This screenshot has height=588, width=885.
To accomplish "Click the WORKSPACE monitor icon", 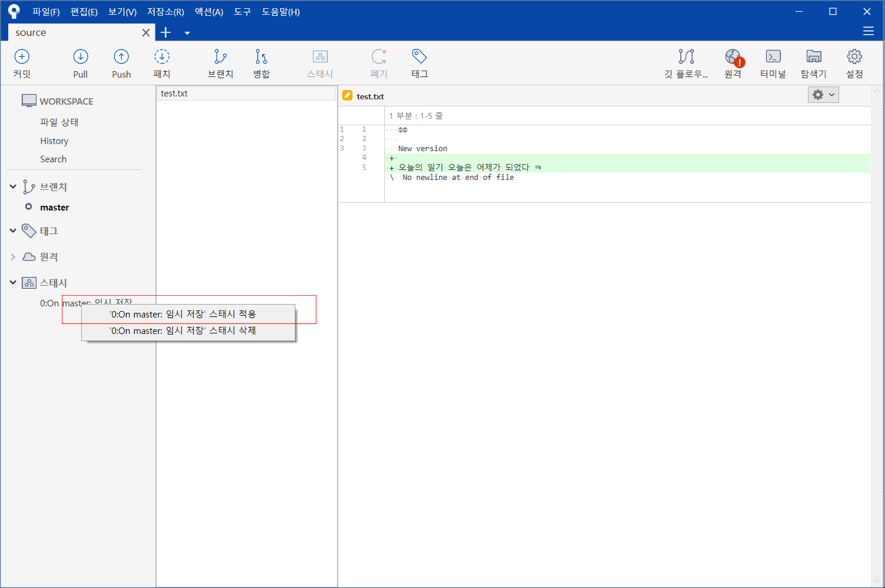I will point(29,101).
